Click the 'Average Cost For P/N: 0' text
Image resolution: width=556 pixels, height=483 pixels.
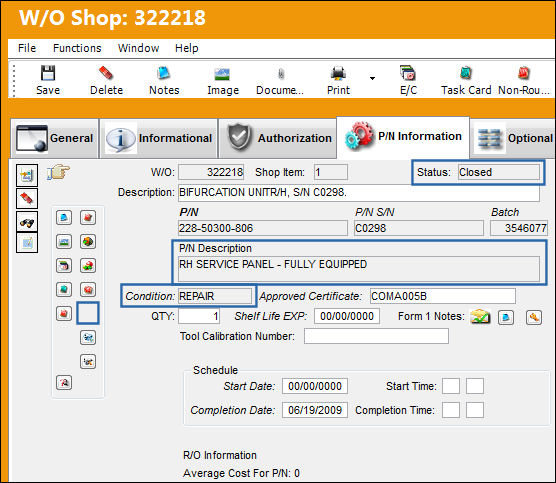(x=241, y=473)
